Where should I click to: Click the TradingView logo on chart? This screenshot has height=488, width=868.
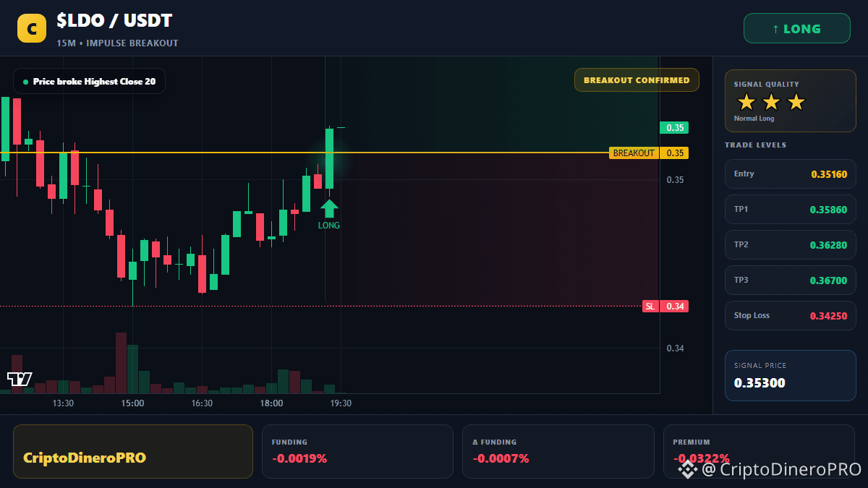pos(20,379)
